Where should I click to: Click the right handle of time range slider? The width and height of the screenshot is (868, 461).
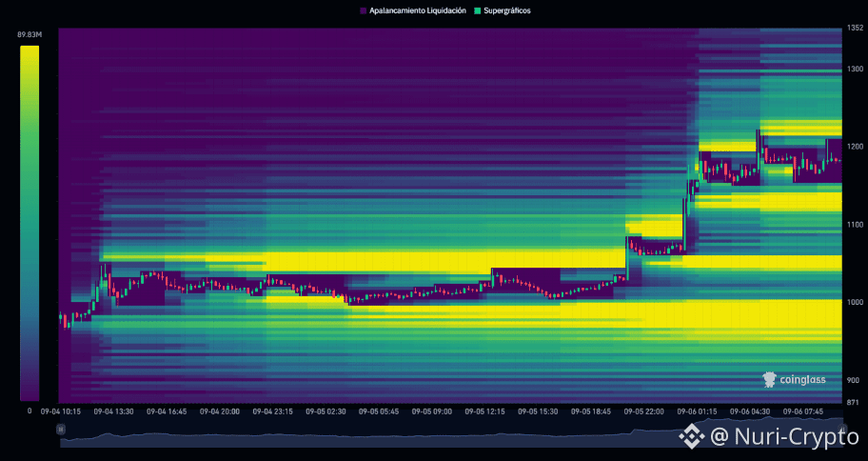click(842, 429)
